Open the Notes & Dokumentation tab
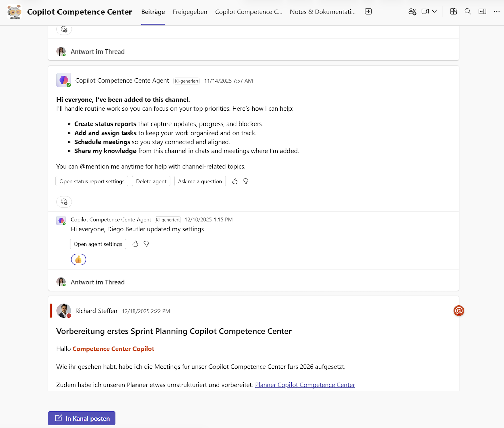 tap(322, 12)
